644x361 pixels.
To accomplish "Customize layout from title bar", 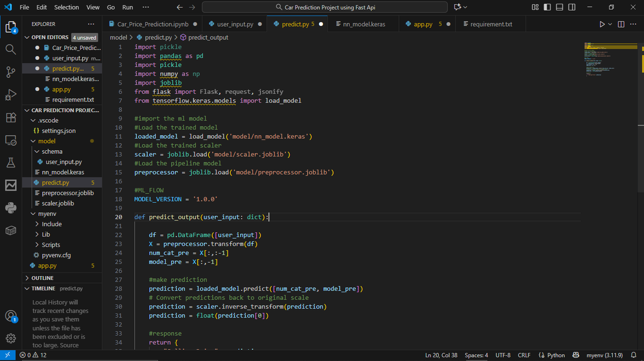I will pos(535,8).
